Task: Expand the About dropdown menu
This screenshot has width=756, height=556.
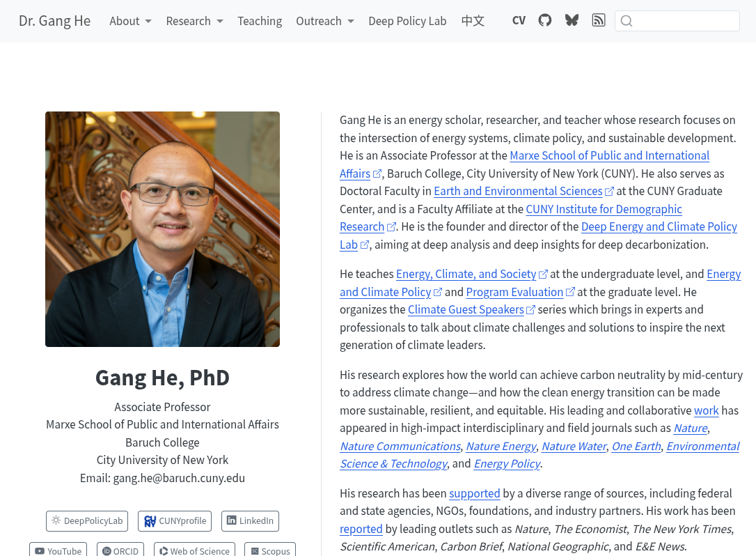Action: click(x=130, y=21)
